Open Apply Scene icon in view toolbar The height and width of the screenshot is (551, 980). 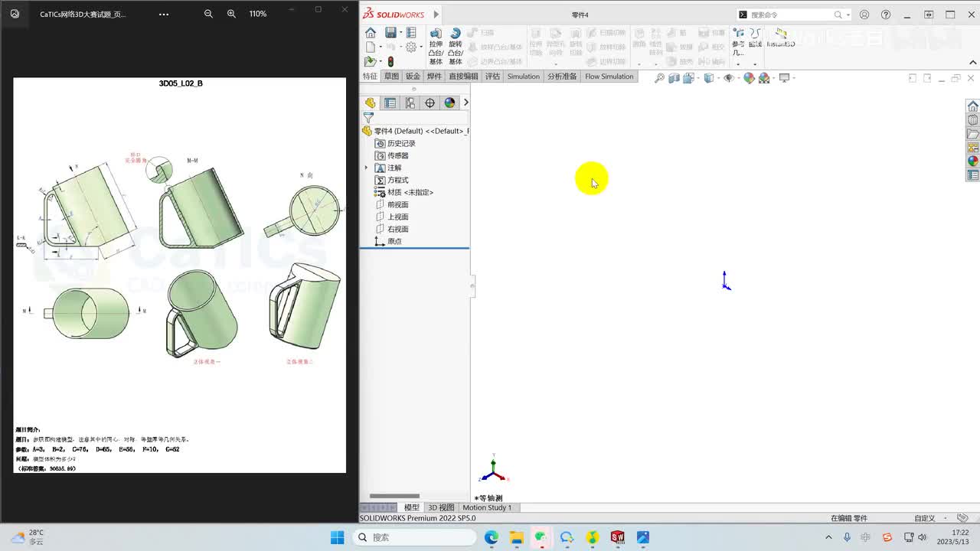click(x=764, y=78)
